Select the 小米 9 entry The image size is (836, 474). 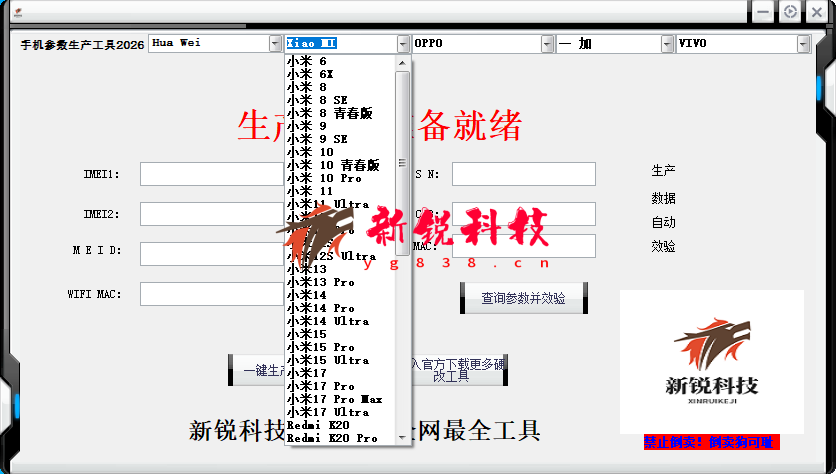tap(340, 126)
